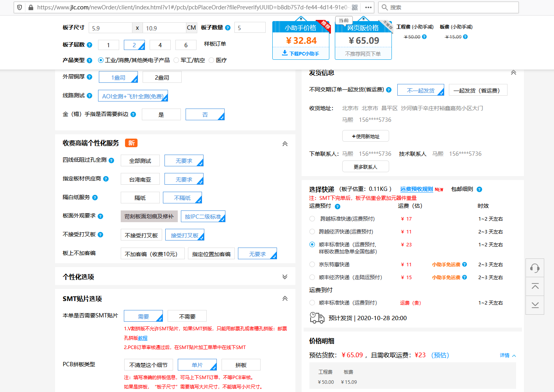Click the shield icon in the address bar

[x=20, y=7]
